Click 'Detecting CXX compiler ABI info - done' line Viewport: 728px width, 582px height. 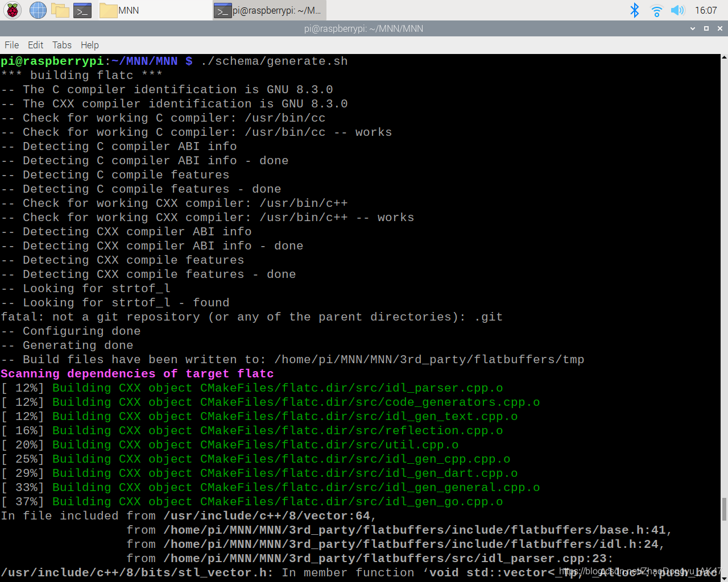152,246
